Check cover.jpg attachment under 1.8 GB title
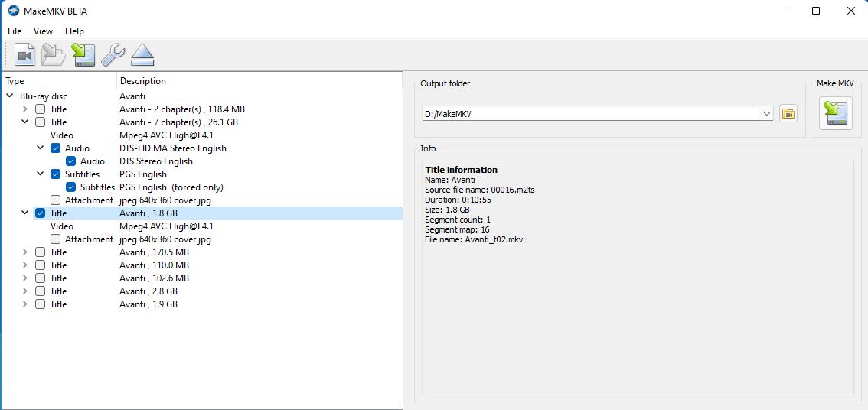Image resolution: width=868 pixels, height=410 pixels. coord(55,239)
